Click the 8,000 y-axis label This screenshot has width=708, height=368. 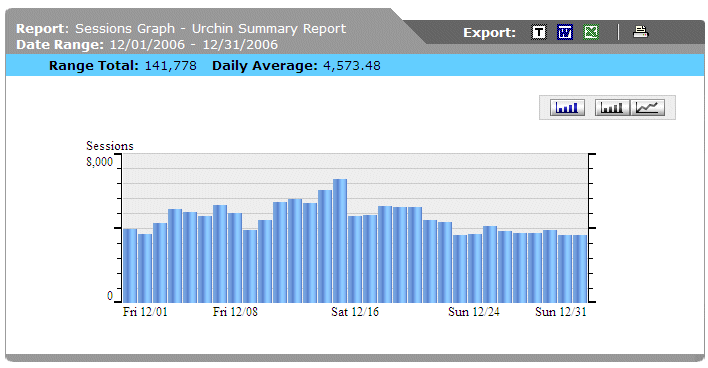pos(99,162)
